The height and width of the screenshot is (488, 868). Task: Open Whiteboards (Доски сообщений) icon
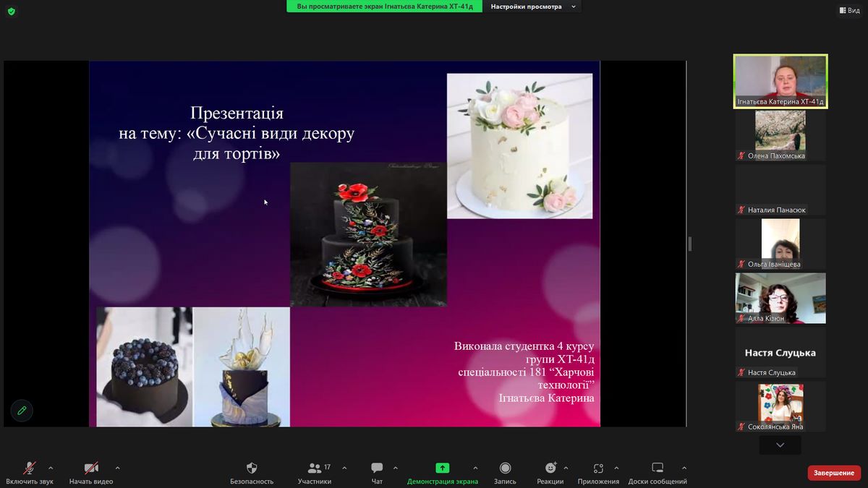(x=658, y=468)
